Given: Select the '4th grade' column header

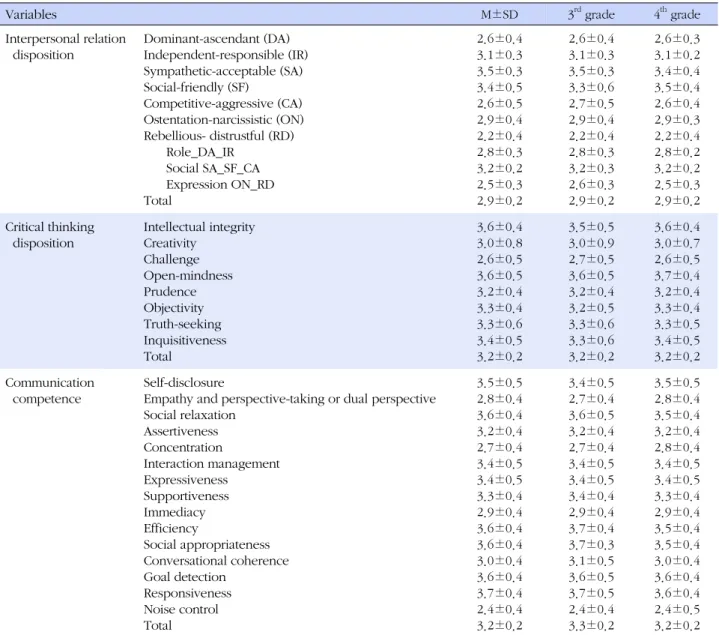Looking at the screenshot, I should click(677, 14).
